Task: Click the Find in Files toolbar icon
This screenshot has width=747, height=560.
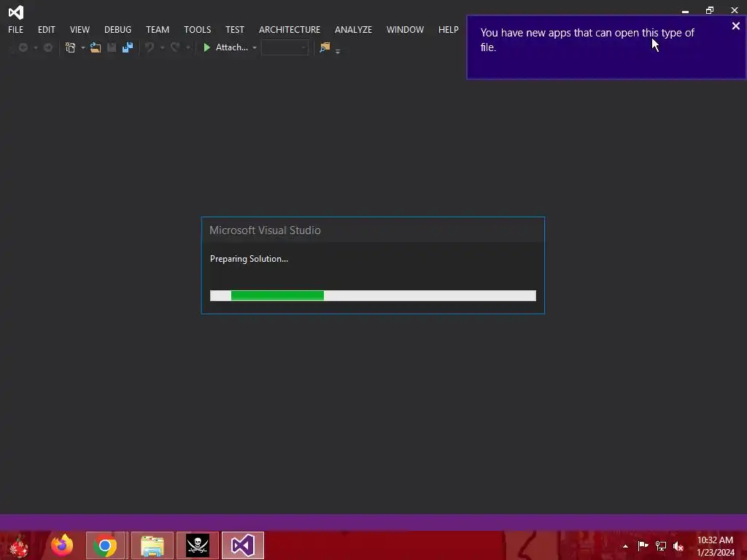Action: [x=325, y=47]
